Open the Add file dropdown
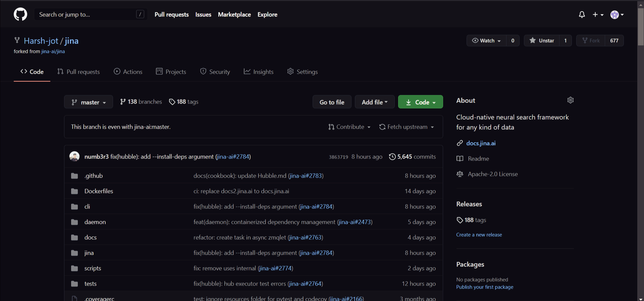644x301 pixels. click(375, 102)
